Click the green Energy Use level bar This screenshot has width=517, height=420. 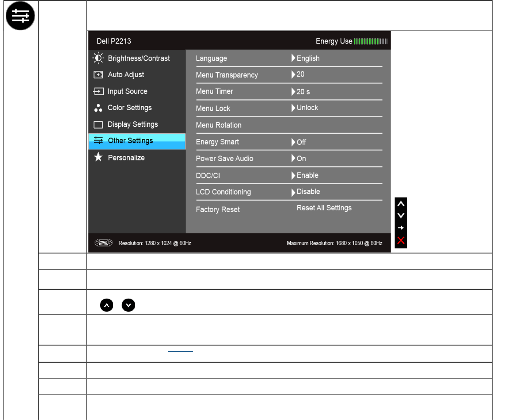click(x=371, y=41)
